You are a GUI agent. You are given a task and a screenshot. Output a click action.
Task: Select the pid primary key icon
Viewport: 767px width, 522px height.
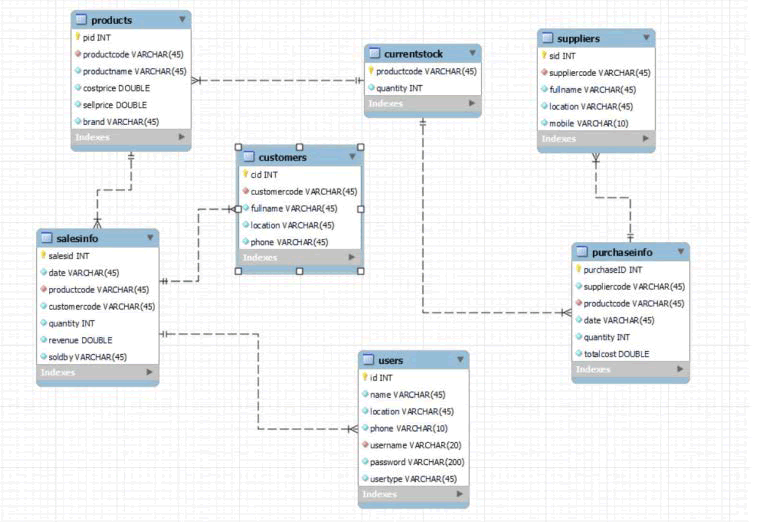pyautogui.click(x=78, y=37)
